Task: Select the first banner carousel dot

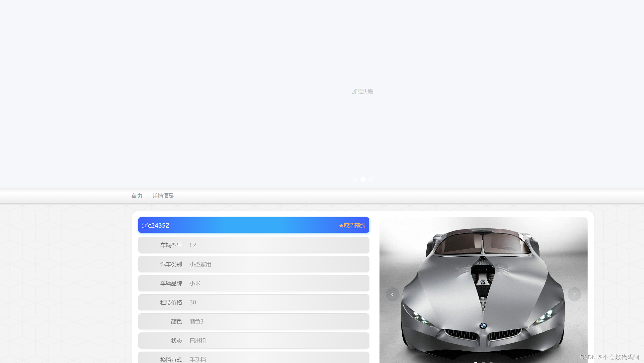Action: click(355, 179)
